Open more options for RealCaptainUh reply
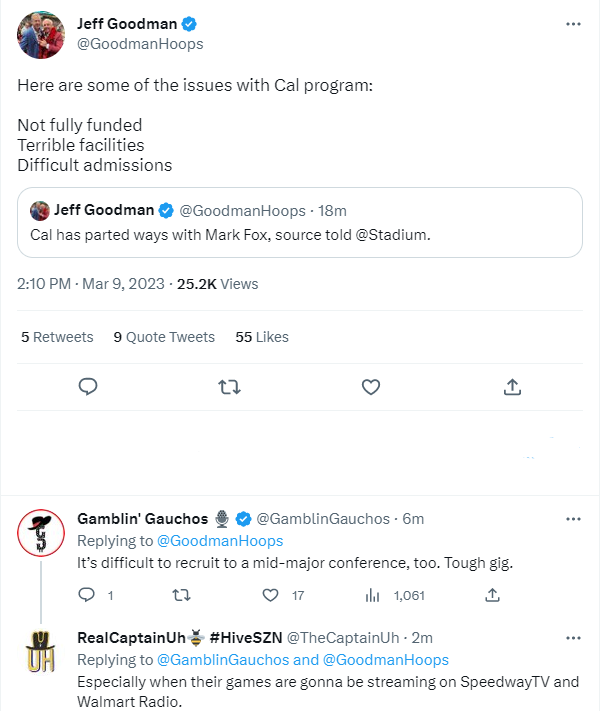This screenshot has height=711, width=609. point(573,637)
